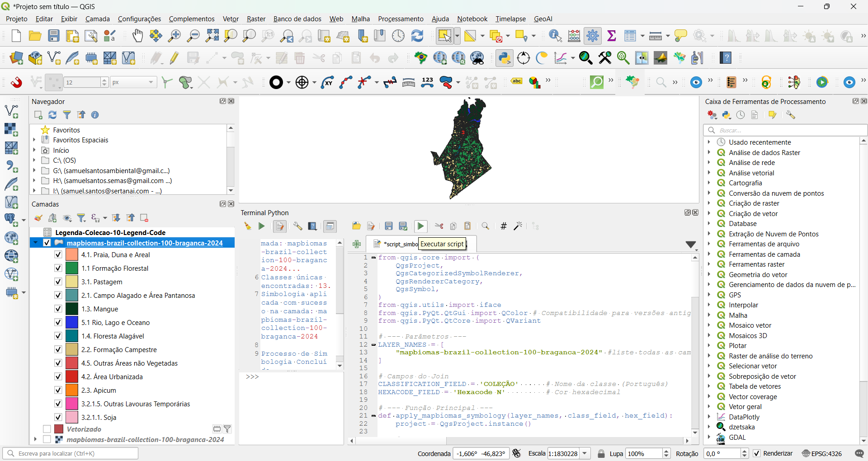Click the Zoom Full extent icon
Screen dimensions: 868x461
point(212,36)
